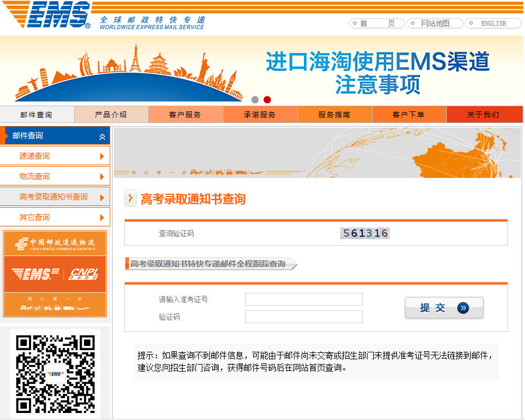Click the bicycle courier icon in the gray strip
Screen dimensions: 525x420
[209, 172]
